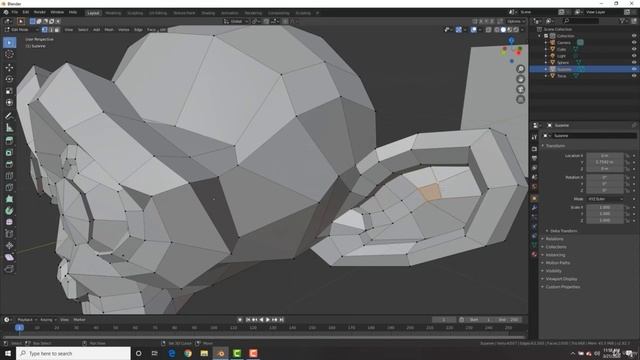
Task: Select the Move tool
Action: pos(9,67)
